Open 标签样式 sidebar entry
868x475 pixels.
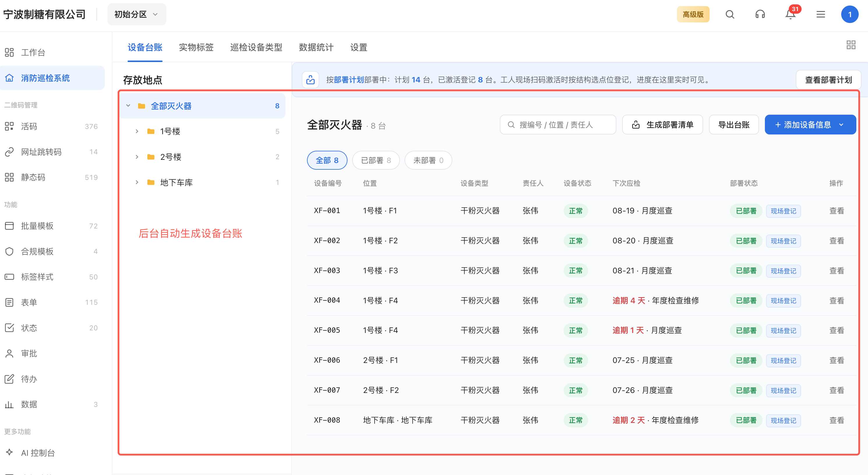52,277
